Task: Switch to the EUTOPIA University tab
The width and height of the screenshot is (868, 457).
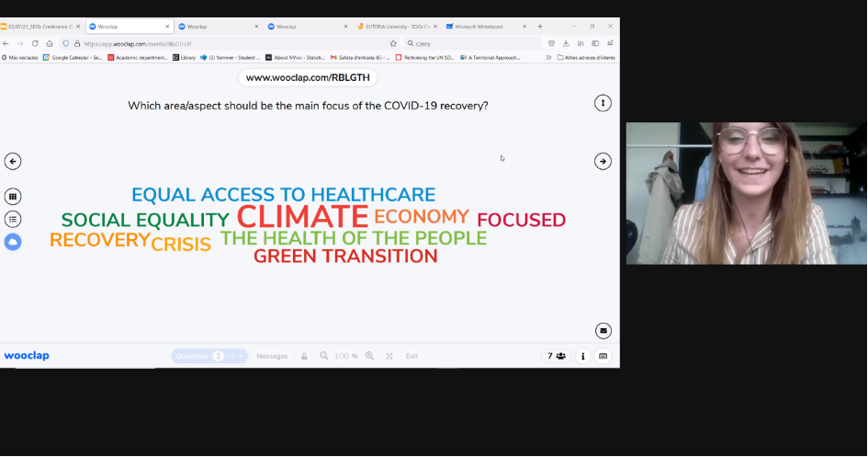Action: pyautogui.click(x=395, y=27)
